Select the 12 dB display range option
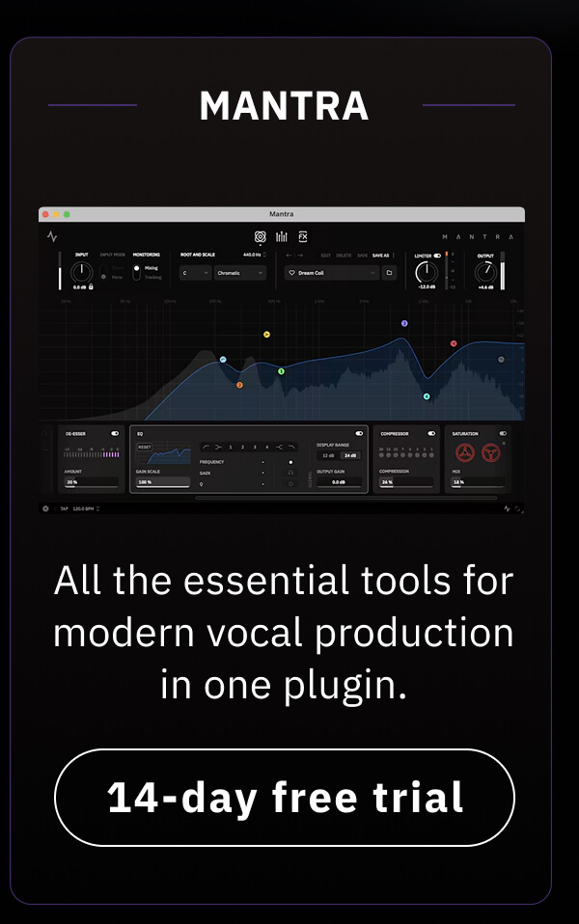This screenshot has height=924, width=579. pos(328,455)
